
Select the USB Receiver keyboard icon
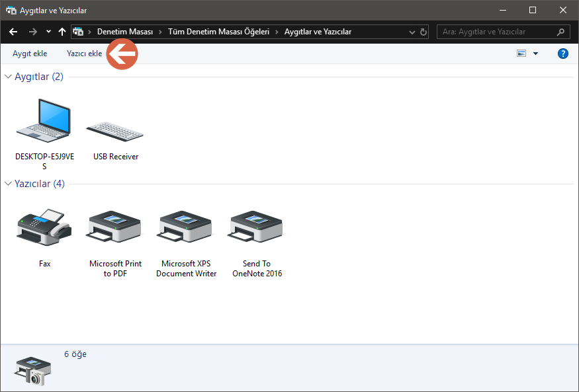(x=115, y=132)
